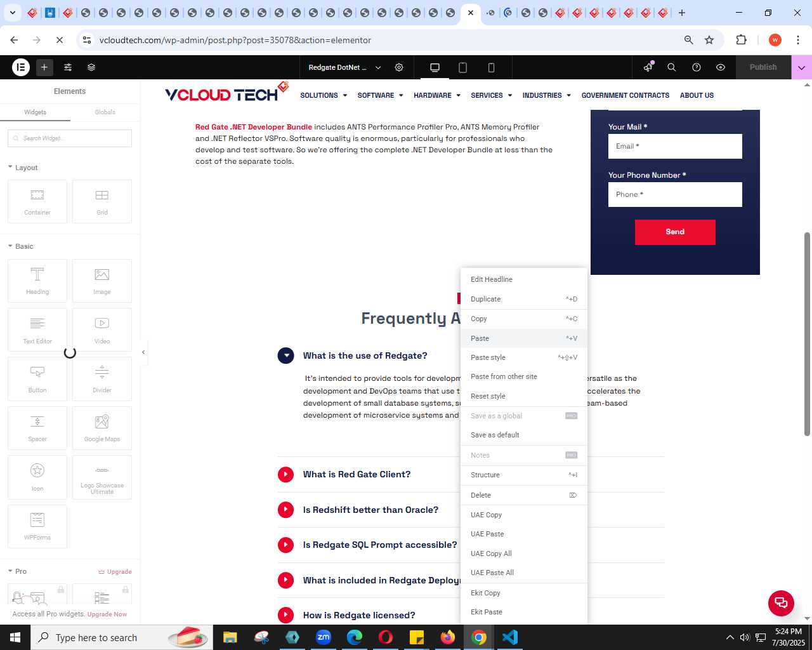Image resolution: width=812 pixels, height=650 pixels.
Task: Select the Divider widget
Action: click(102, 379)
